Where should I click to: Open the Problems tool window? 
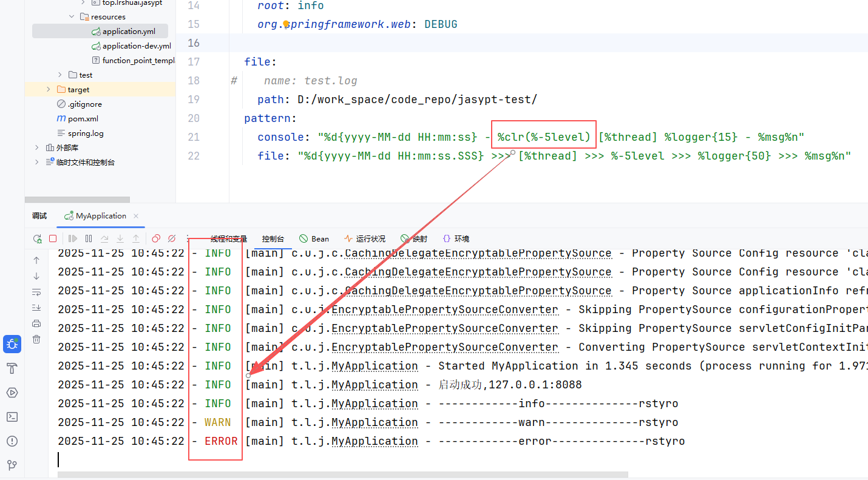[12, 441]
